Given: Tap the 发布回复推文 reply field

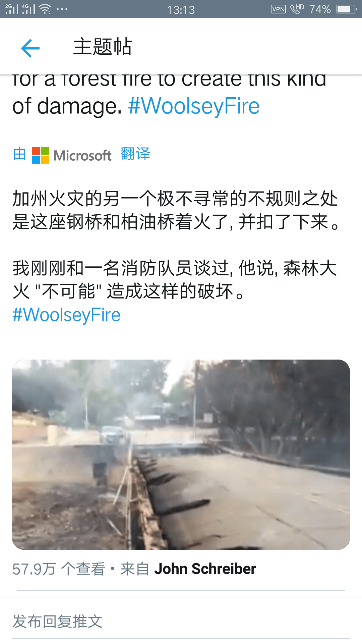Looking at the screenshot, I should coord(181,622).
